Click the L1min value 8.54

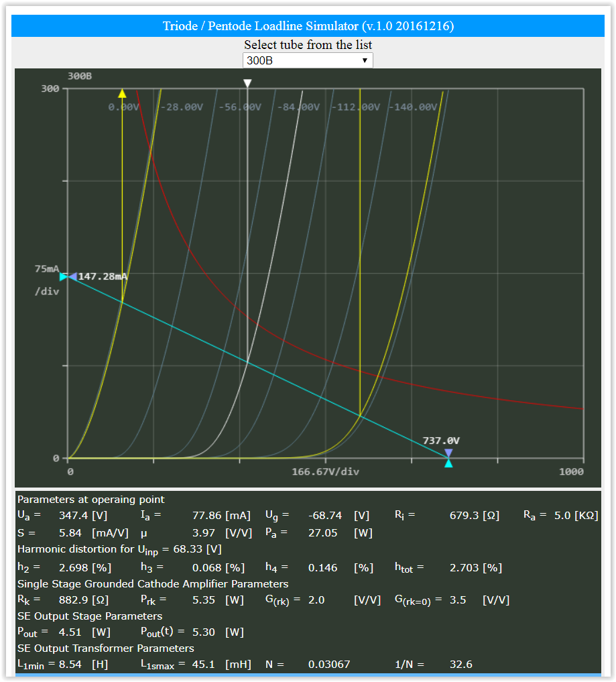70,664
